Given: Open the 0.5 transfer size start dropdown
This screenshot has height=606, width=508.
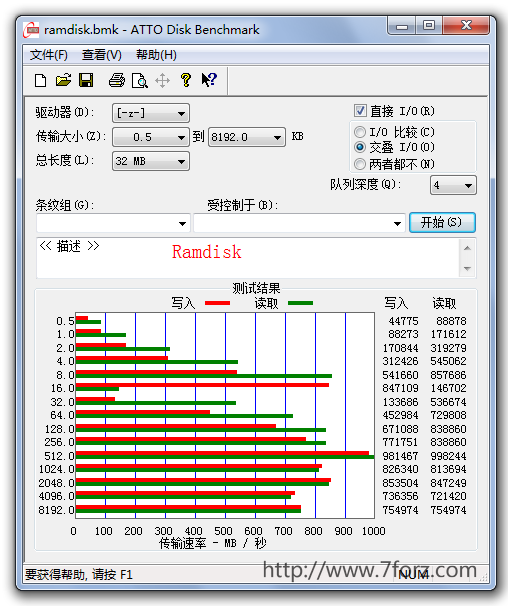Looking at the screenshot, I should (x=150, y=137).
